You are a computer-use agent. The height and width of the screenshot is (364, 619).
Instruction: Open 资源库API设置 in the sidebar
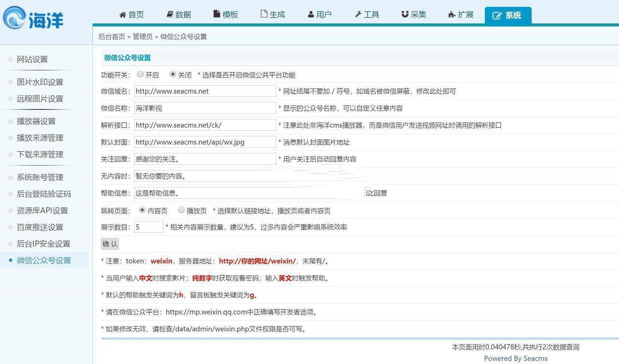coord(43,210)
